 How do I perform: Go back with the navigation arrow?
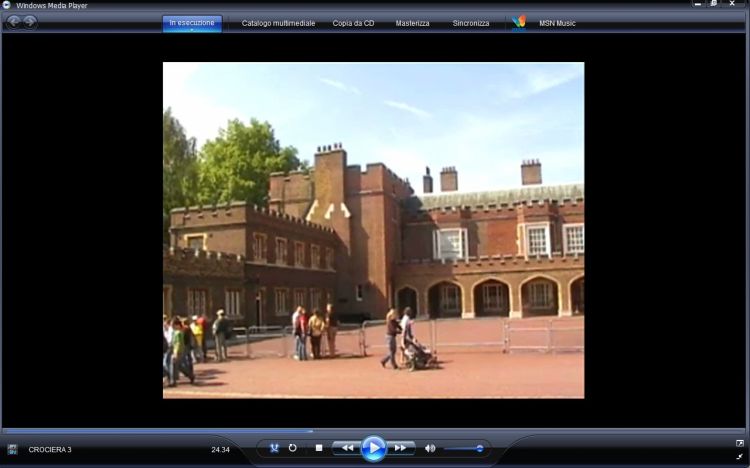pyautogui.click(x=14, y=22)
